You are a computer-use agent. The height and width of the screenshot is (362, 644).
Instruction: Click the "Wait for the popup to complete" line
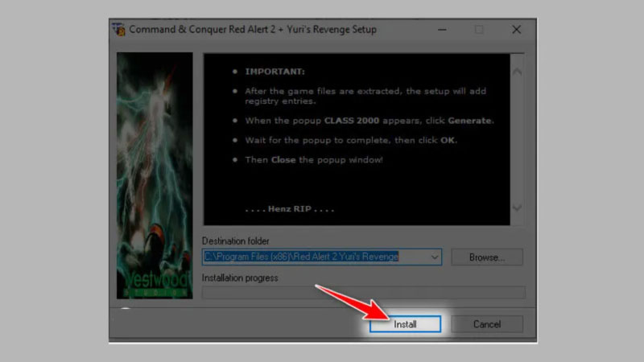[x=351, y=140]
